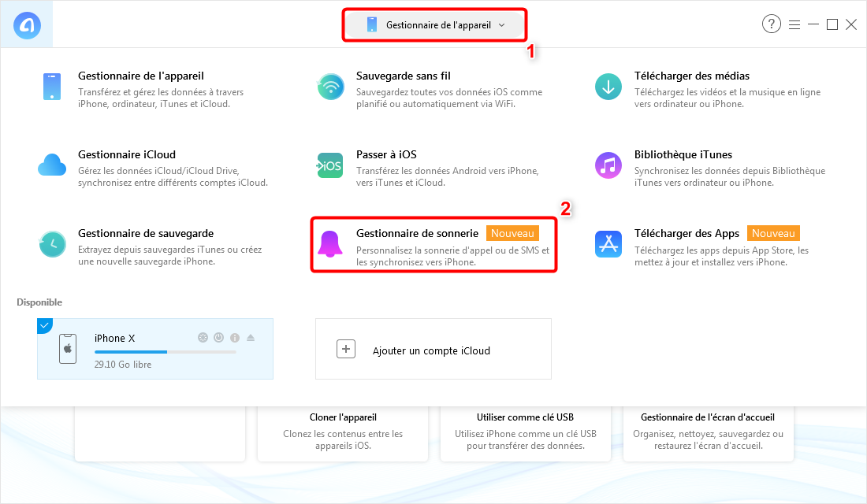Toggle the iPhone X selection checkmark
Image resolution: width=867 pixels, height=504 pixels.
(44, 325)
